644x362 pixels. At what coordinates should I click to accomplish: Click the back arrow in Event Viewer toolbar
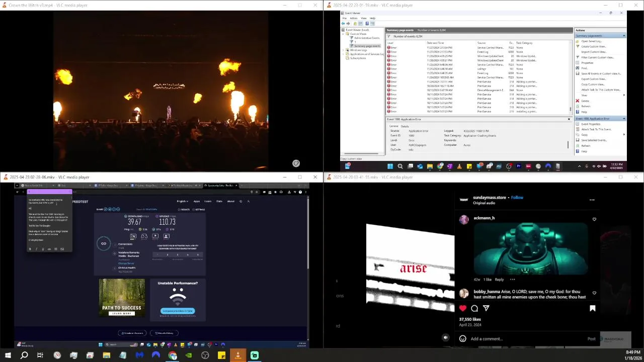[x=343, y=24]
